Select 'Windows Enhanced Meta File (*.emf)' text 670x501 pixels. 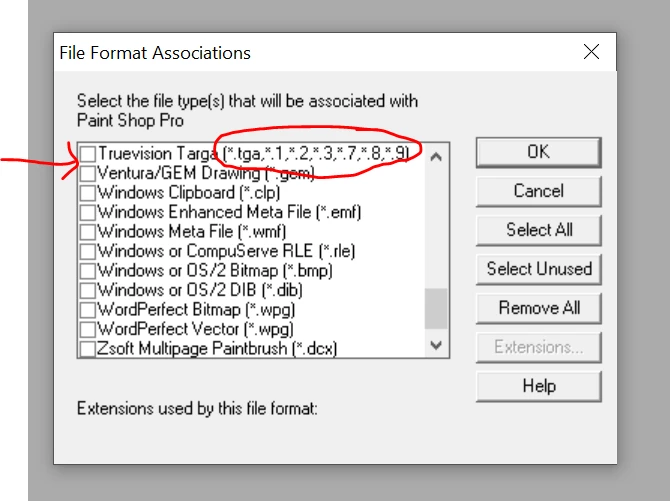pyautogui.click(x=229, y=212)
